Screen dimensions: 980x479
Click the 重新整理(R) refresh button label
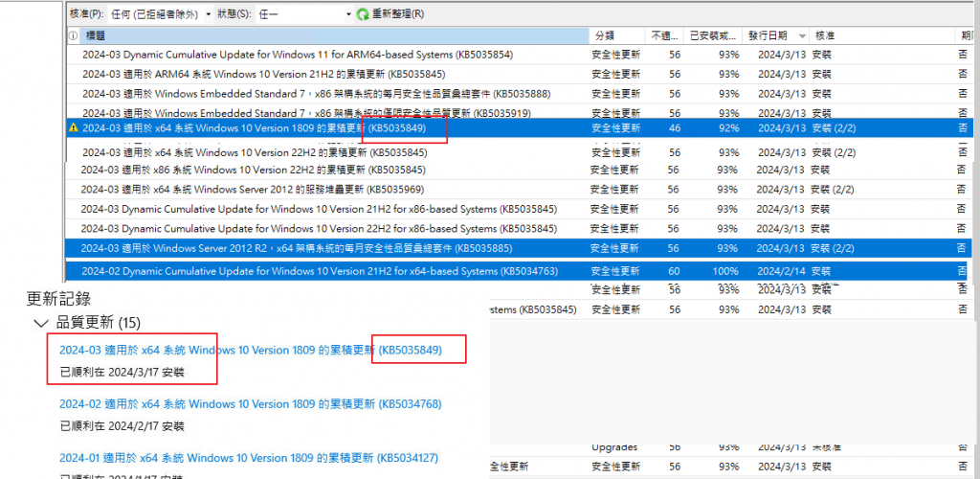(398, 13)
